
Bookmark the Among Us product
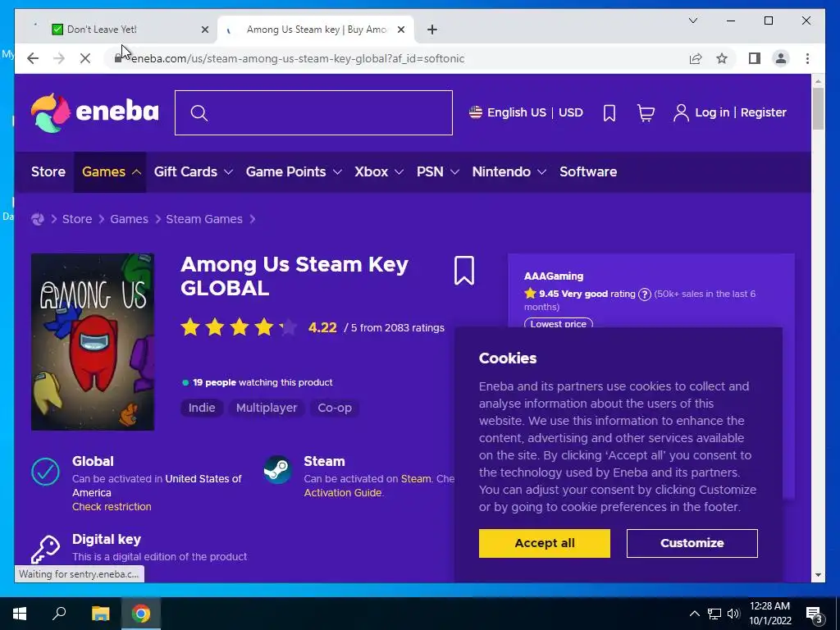coord(464,271)
